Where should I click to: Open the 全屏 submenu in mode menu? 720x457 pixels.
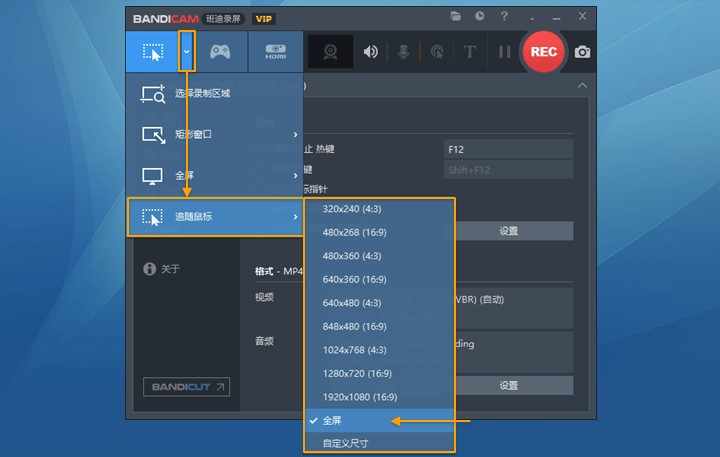click(215, 175)
